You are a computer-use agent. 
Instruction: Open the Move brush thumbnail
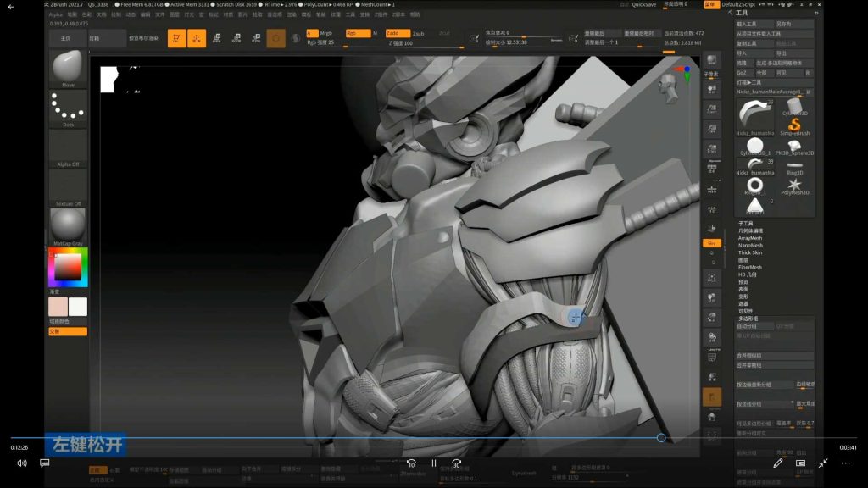tap(68, 68)
